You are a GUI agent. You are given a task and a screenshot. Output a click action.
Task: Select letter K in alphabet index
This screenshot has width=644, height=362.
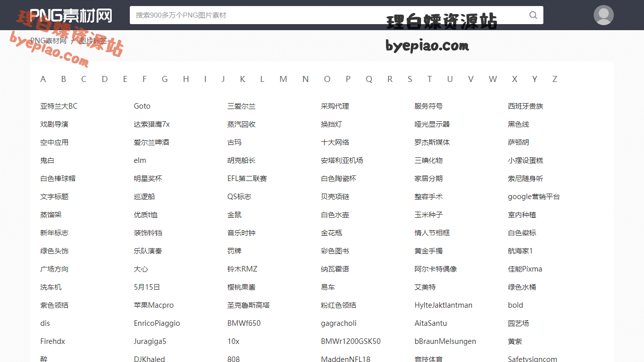coord(243,79)
